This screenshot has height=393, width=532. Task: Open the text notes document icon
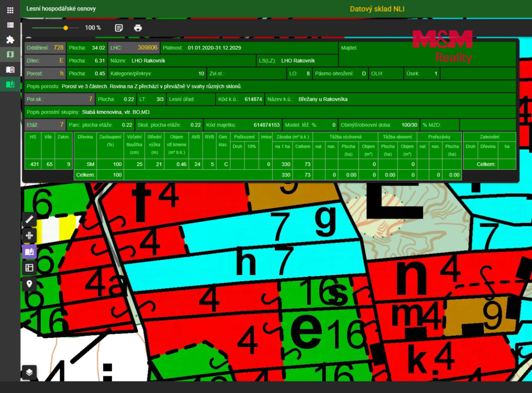[x=119, y=28]
